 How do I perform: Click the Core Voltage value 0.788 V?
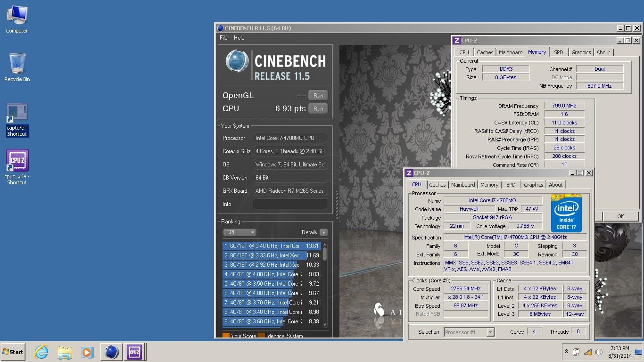pos(525,226)
